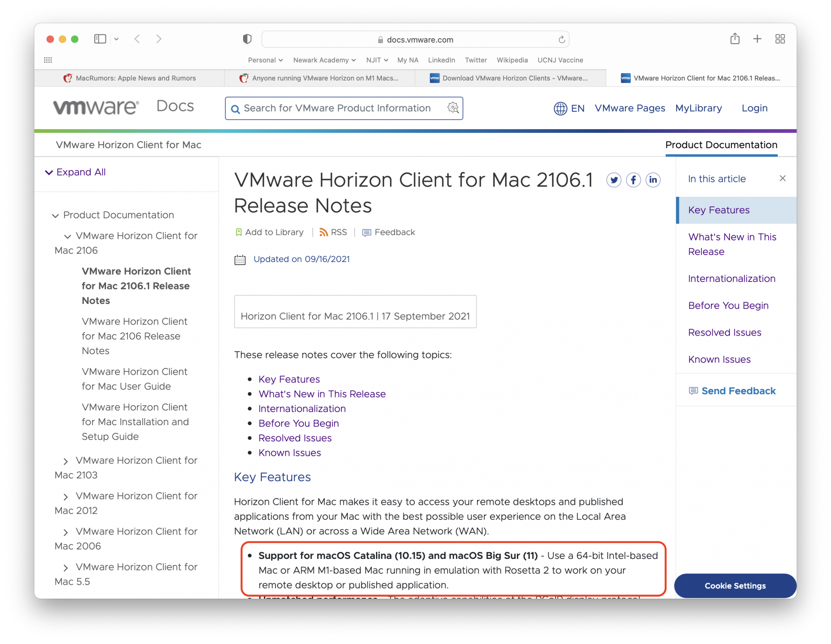
Task: Click the VMware logo
Action: 96,107
